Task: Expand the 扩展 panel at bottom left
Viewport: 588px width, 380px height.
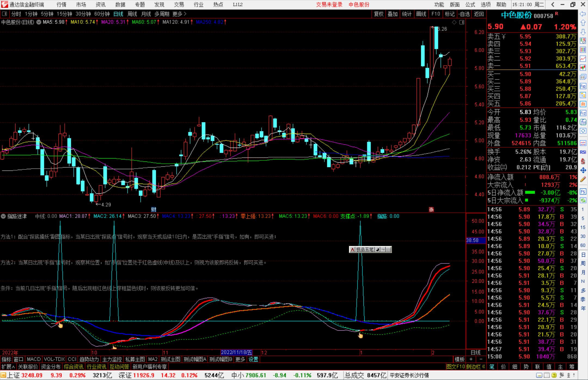Action: pos(8,367)
